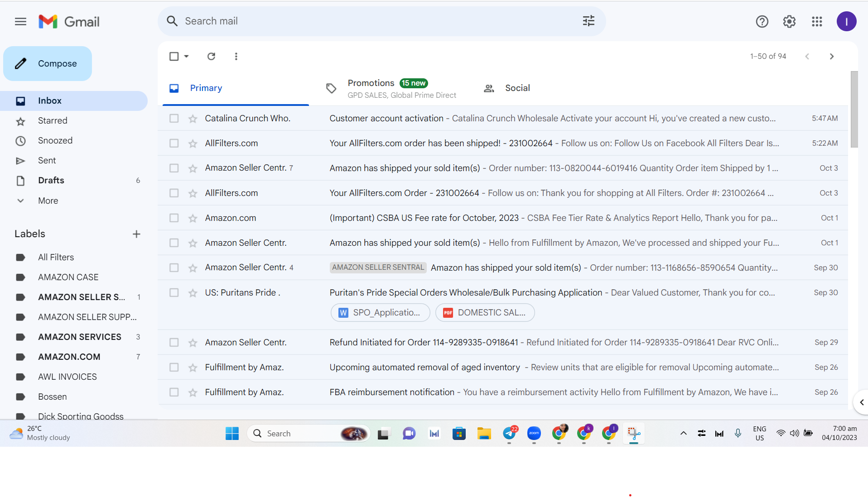Open the Sent folder

47,161
